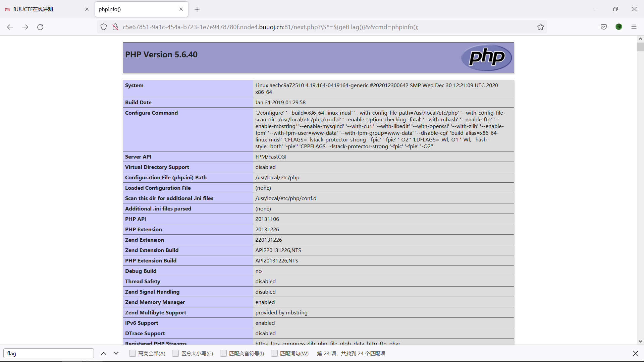Viewport: 644px width, 362px height.
Task: Go to next find match arrow
Action: pos(116,353)
